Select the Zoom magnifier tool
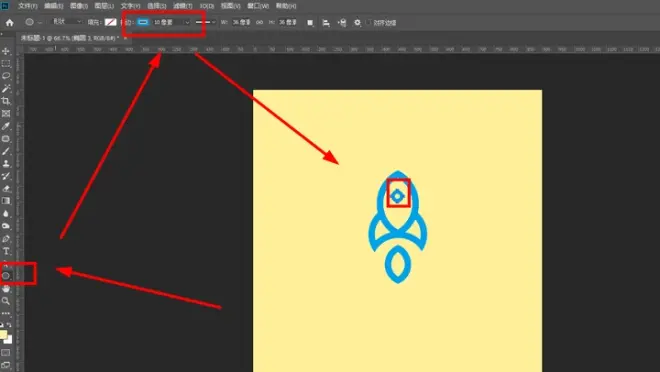660x372 pixels. click(x=6, y=301)
